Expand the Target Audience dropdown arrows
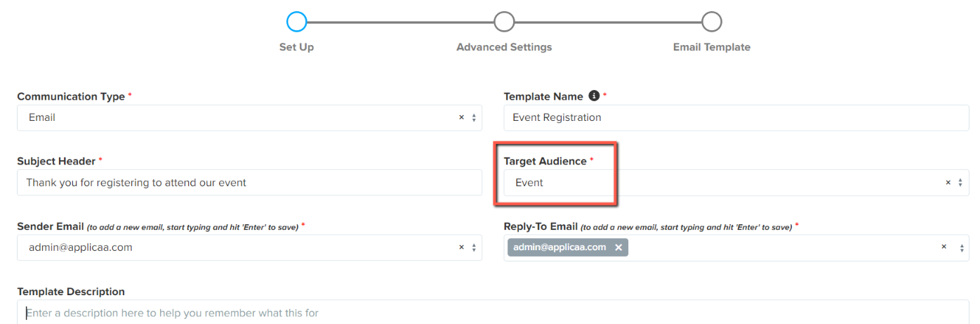Screen dimensions: 980x324 click(961, 183)
